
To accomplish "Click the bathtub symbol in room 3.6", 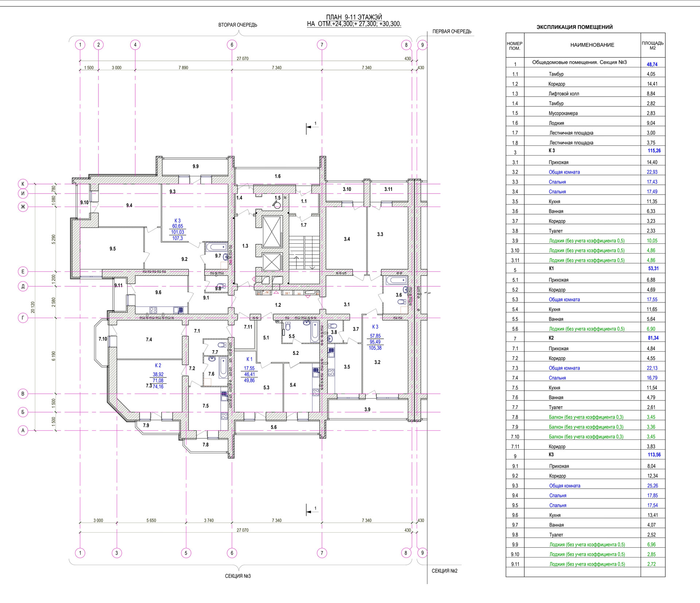I will pyautogui.click(x=396, y=280).
